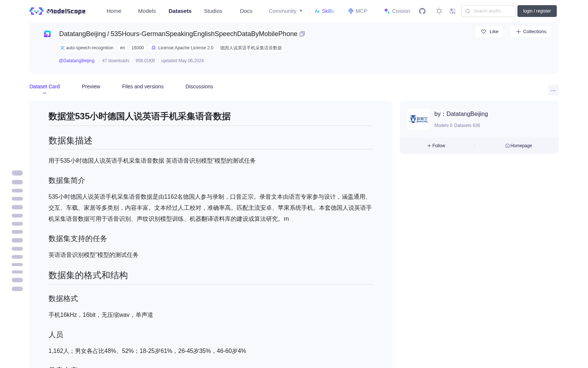Click the house icon next to Homepage
588x368 pixels.
pyautogui.click(x=508, y=146)
